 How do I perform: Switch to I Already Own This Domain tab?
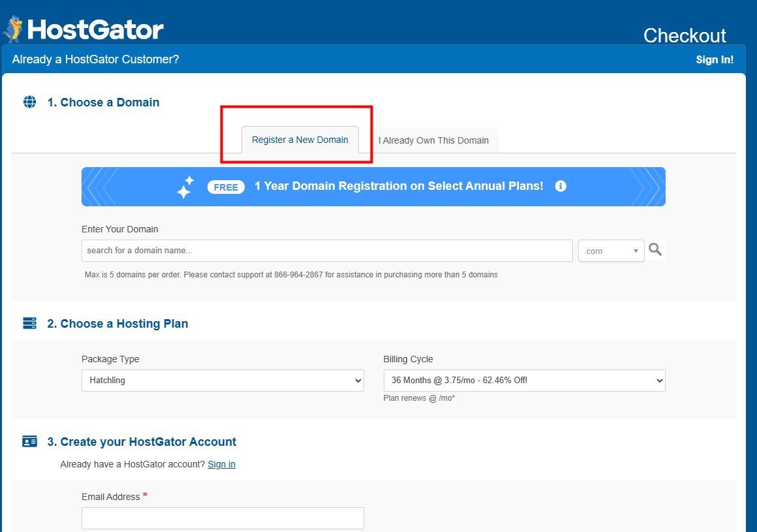tap(433, 140)
